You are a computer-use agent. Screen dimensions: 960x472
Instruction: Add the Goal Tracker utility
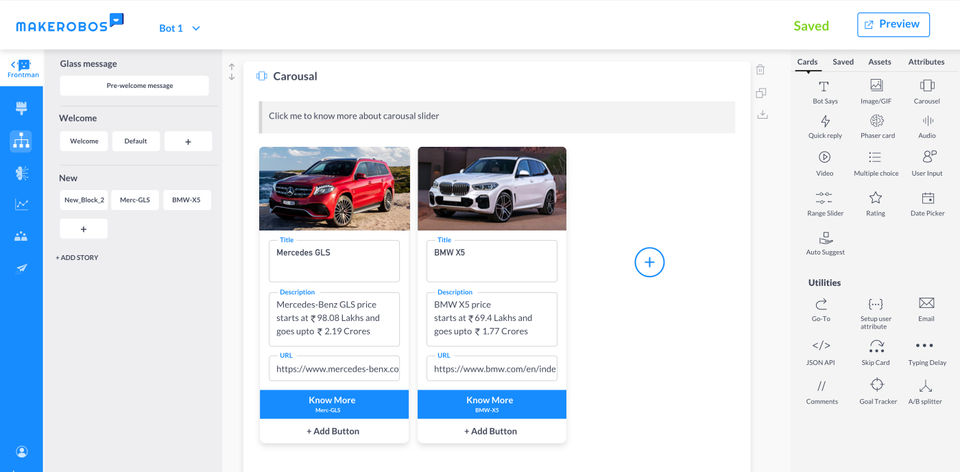tap(877, 392)
